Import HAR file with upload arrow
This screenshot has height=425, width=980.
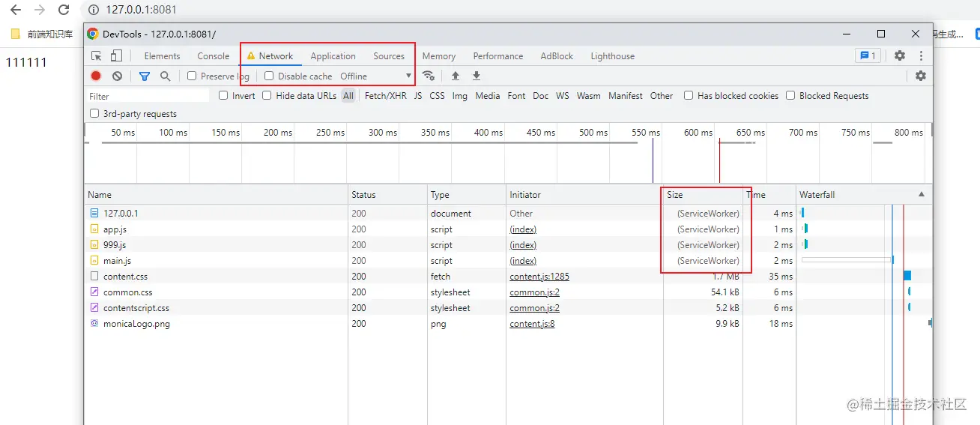[x=455, y=76]
